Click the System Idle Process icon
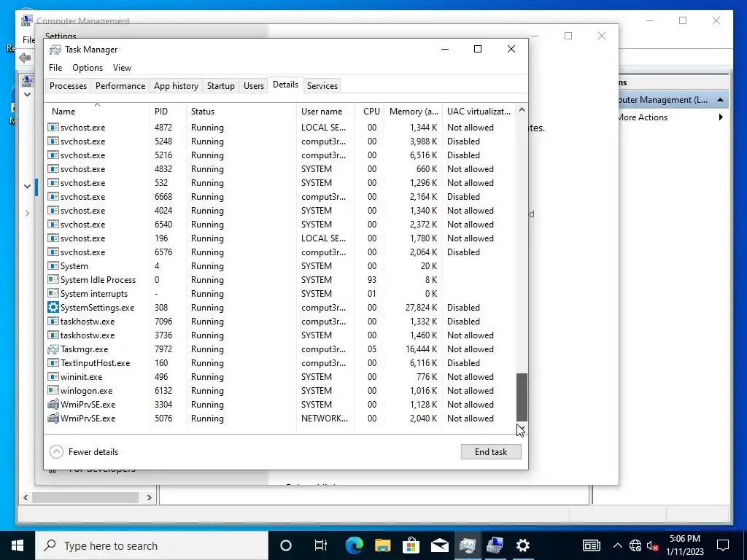 53,280
